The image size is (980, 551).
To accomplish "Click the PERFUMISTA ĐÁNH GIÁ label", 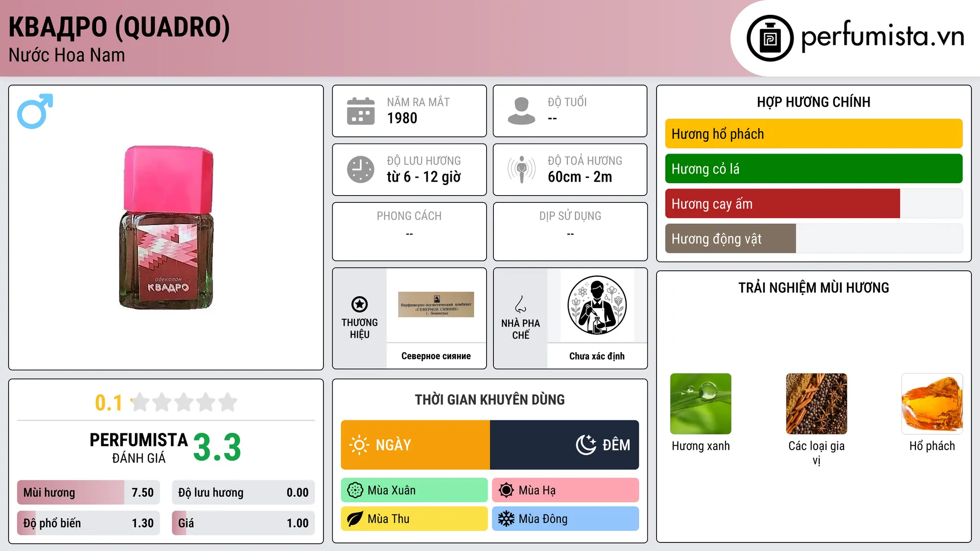I will pyautogui.click(x=139, y=448).
